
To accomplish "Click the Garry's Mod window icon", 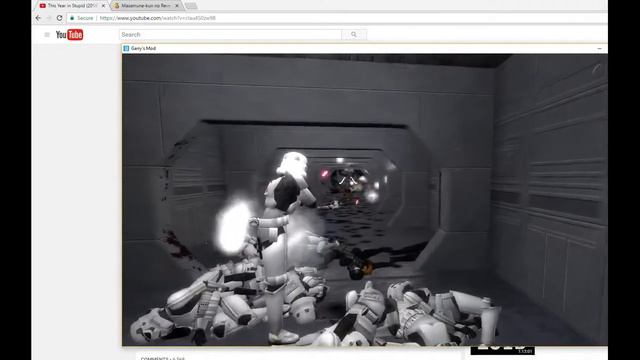I will click(x=126, y=48).
